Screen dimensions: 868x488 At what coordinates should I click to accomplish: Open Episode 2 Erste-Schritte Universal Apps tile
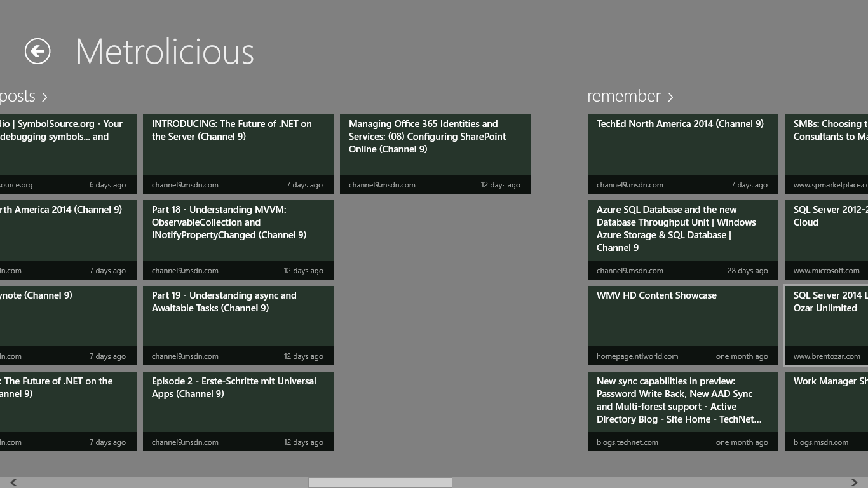pos(238,411)
